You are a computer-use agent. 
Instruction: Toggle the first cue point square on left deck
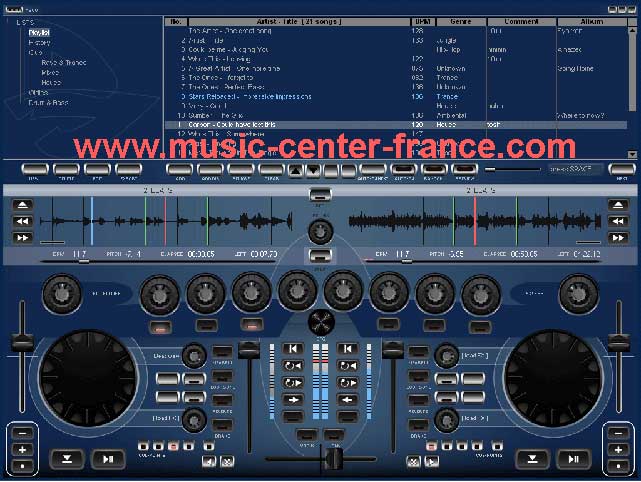coord(143,446)
